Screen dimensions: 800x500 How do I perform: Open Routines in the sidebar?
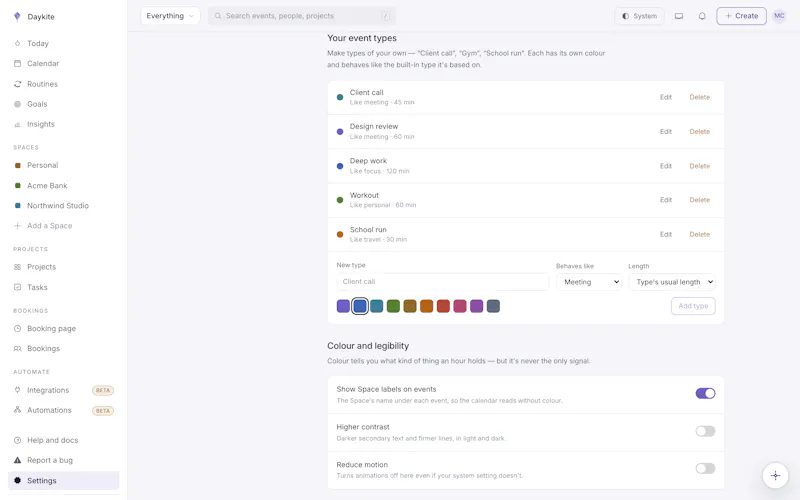42,84
